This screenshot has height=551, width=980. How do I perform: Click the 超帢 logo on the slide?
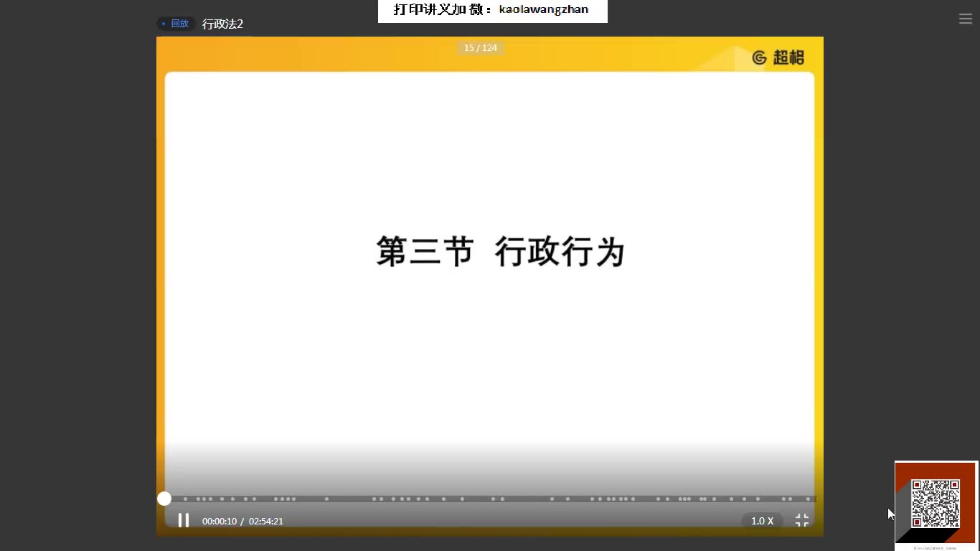(x=778, y=57)
